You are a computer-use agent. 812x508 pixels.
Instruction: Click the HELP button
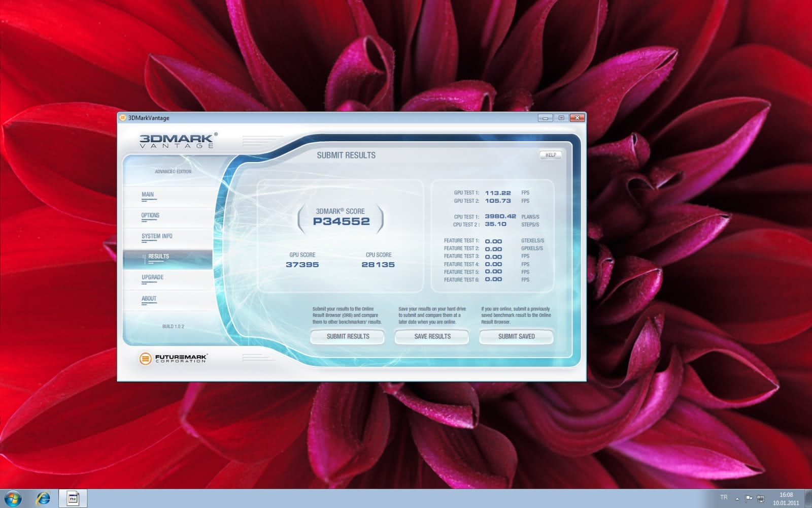click(551, 155)
